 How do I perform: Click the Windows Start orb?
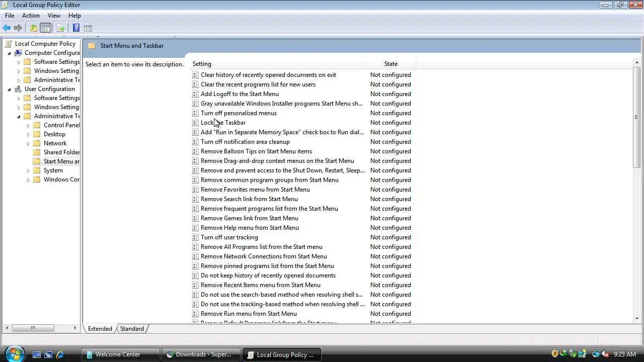(15, 354)
